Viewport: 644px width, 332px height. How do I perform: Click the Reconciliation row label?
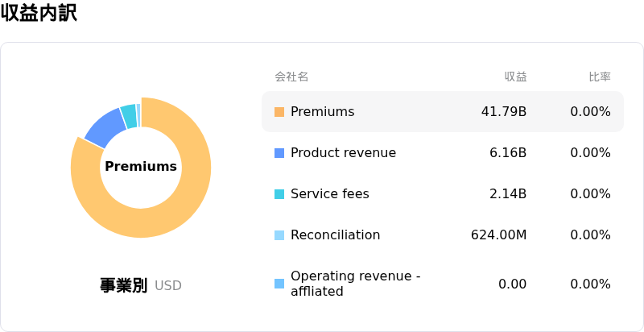coord(335,235)
